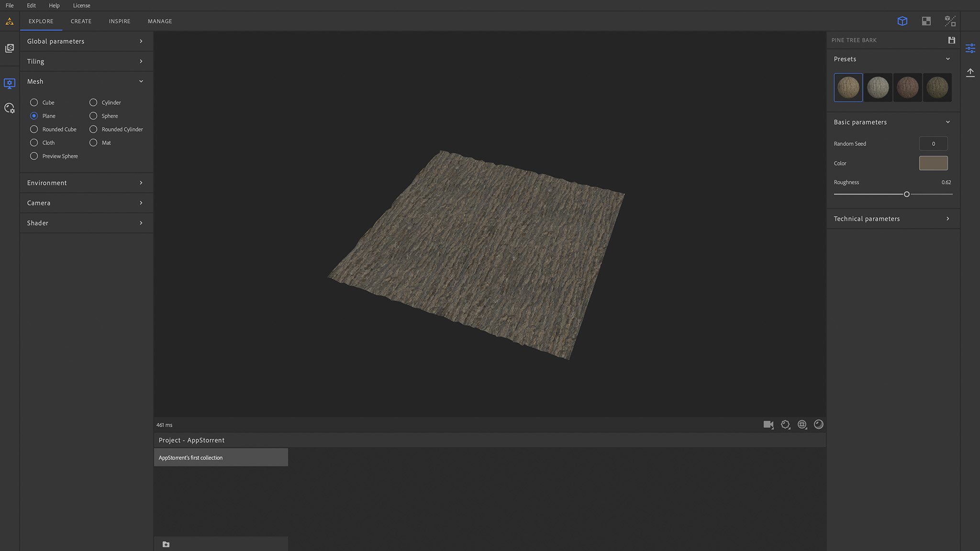
Task: Open the Edit menu
Action: (31, 5)
